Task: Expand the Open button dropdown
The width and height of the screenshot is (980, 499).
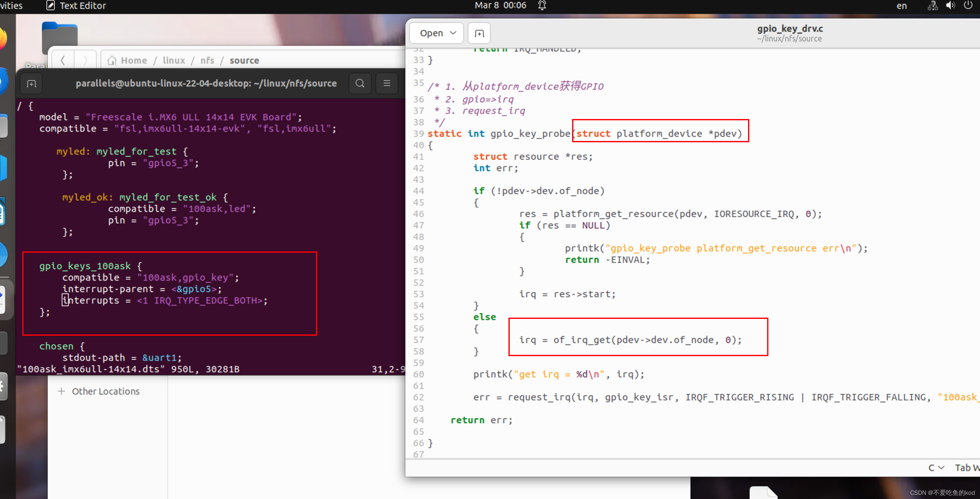Action: 453,33
